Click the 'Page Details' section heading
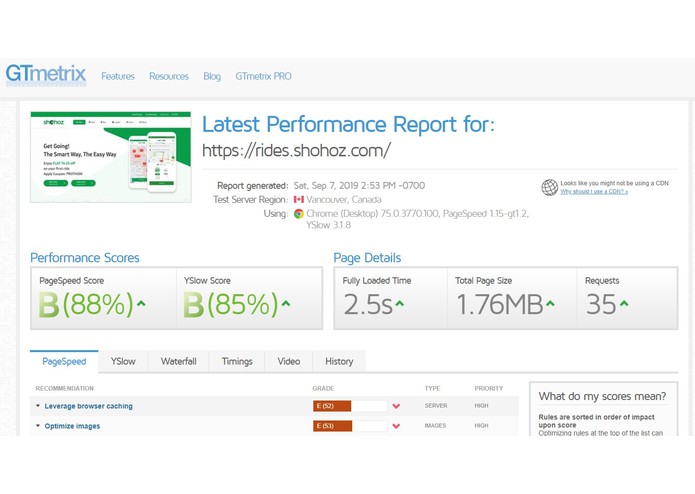Image resolution: width=695 pixels, height=494 pixels. 367,258
